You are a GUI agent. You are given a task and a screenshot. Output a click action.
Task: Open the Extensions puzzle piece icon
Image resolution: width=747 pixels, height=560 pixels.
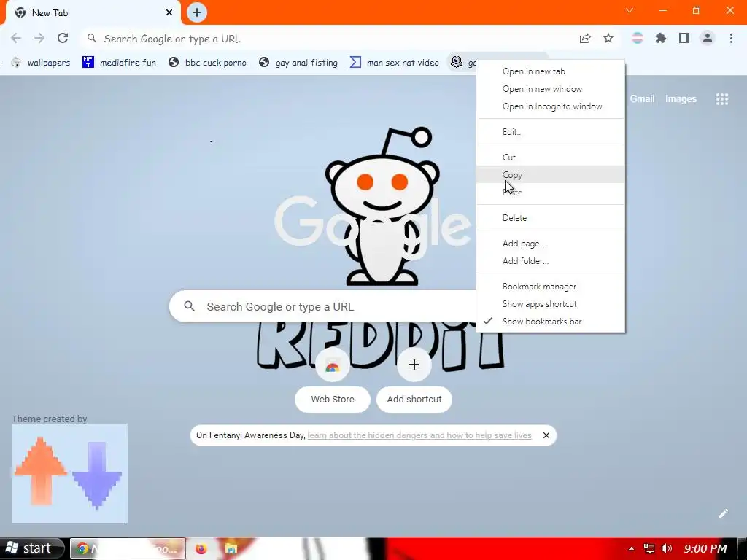(661, 38)
